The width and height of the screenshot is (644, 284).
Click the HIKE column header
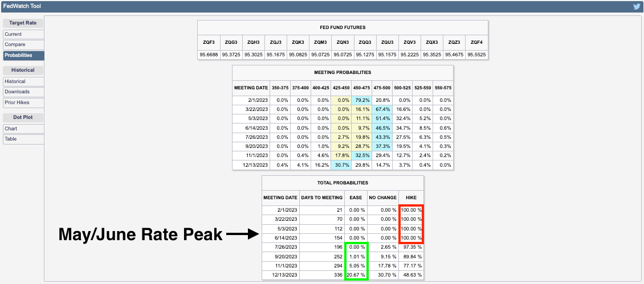(411, 198)
